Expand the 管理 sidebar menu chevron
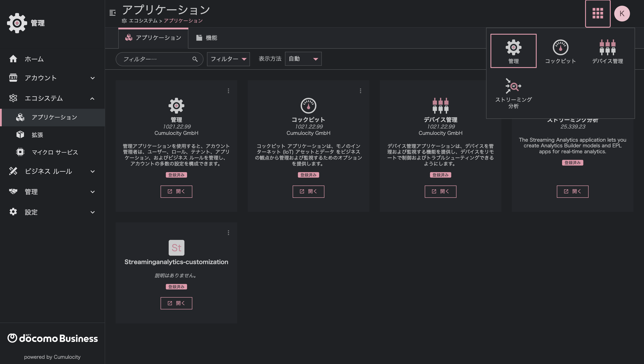 pos(92,192)
